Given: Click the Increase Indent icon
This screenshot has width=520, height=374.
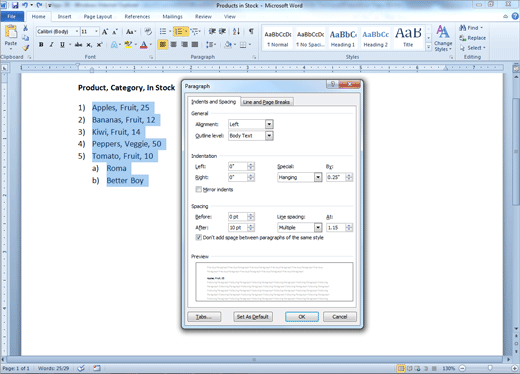Looking at the screenshot, I should point(222,31).
